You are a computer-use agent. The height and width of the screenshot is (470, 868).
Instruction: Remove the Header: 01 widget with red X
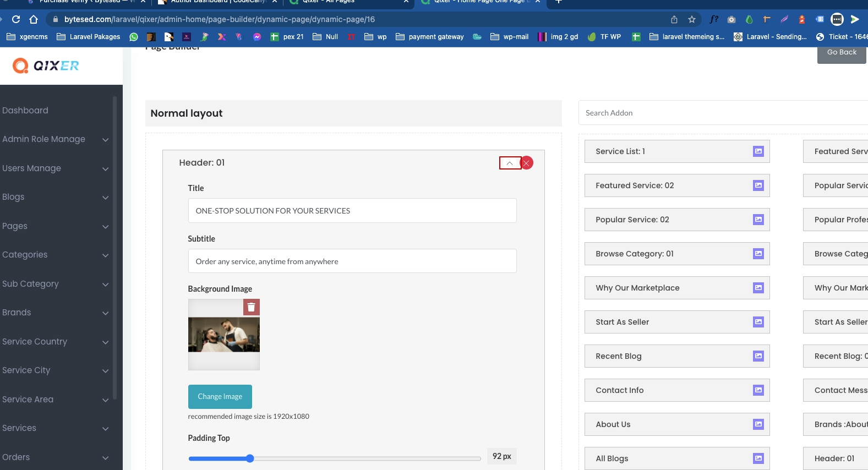pyautogui.click(x=527, y=163)
